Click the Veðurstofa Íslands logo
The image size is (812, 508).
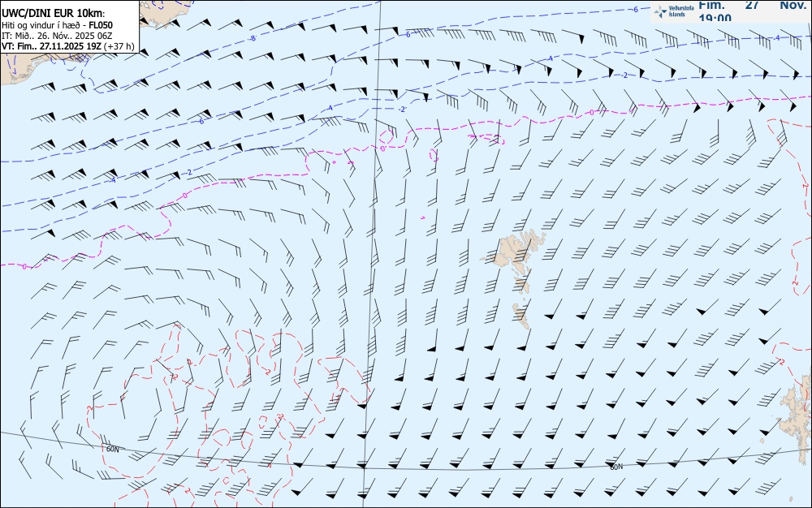674,11
